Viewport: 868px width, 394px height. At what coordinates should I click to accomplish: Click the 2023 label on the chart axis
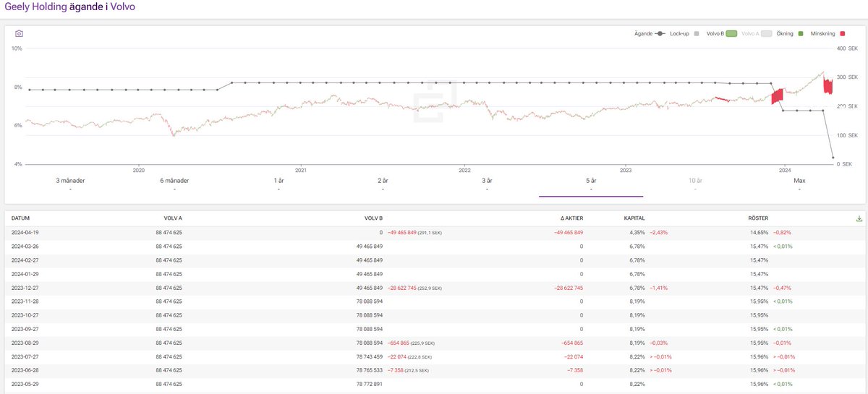point(626,171)
